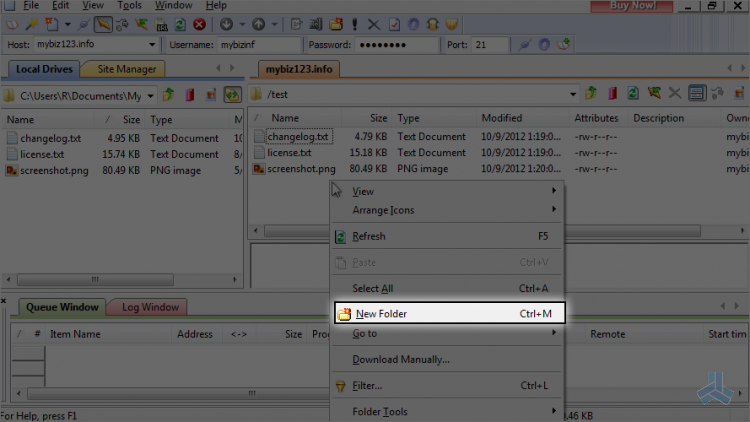Click the Port field showing 21
The width and height of the screenshot is (750, 422).
point(489,44)
